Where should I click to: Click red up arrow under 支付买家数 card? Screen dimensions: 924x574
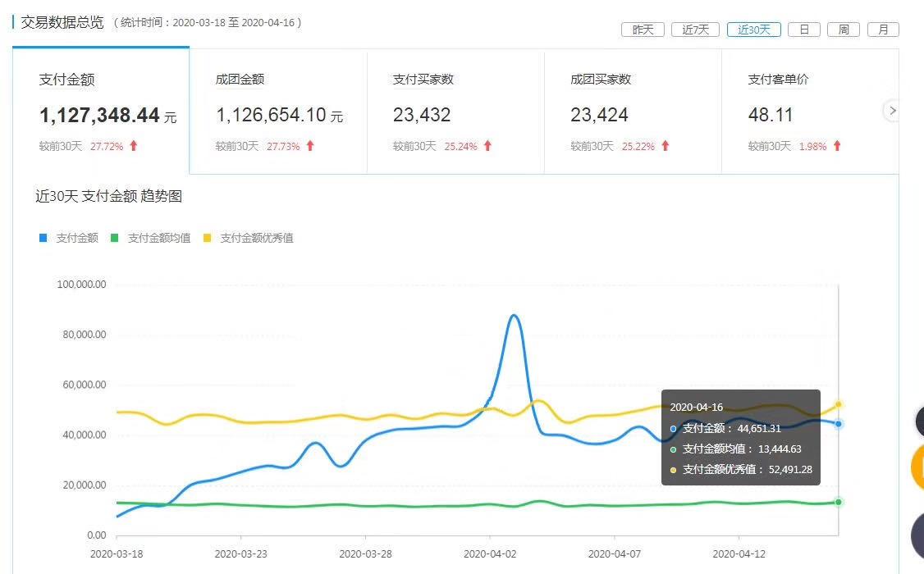(x=487, y=146)
